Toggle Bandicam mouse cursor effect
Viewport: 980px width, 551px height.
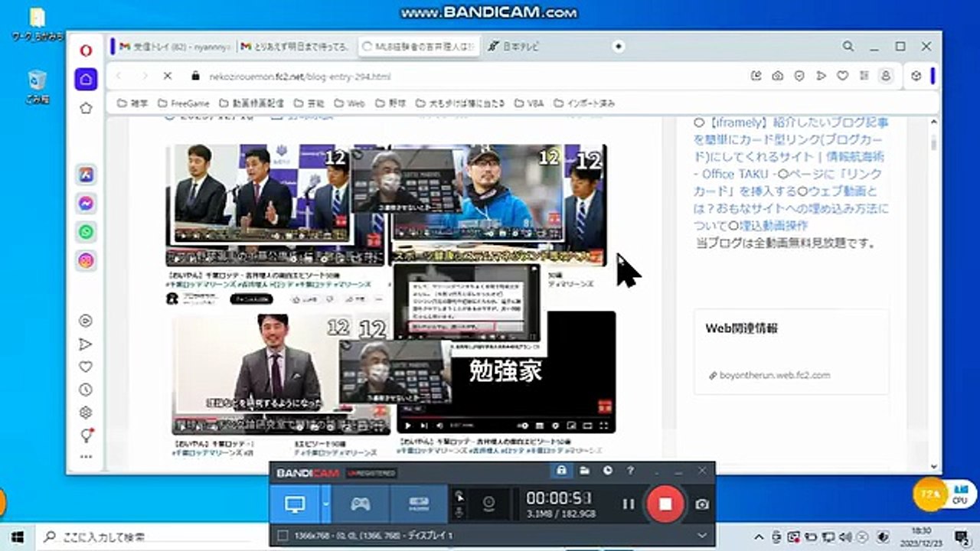[459, 496]
